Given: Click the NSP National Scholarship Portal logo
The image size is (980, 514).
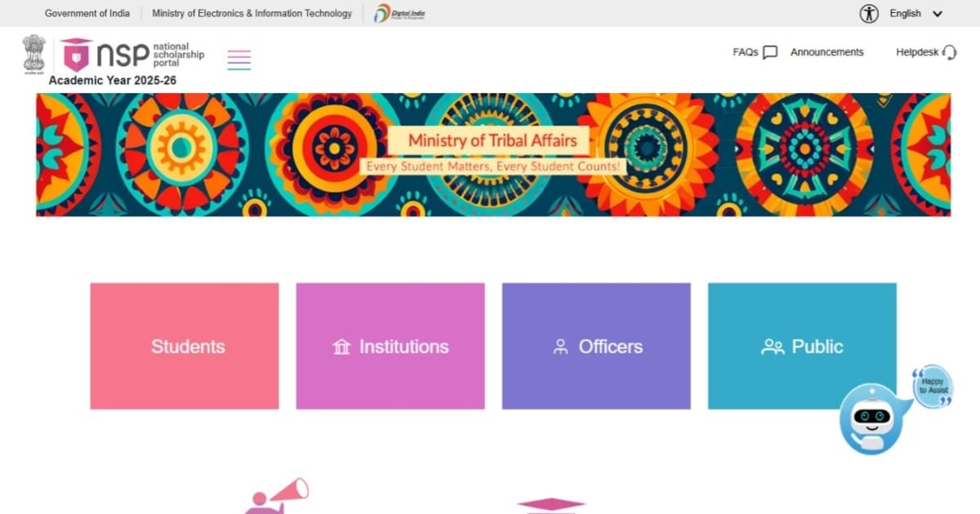Looking at the screenshot, I should [x=132, y=54].
